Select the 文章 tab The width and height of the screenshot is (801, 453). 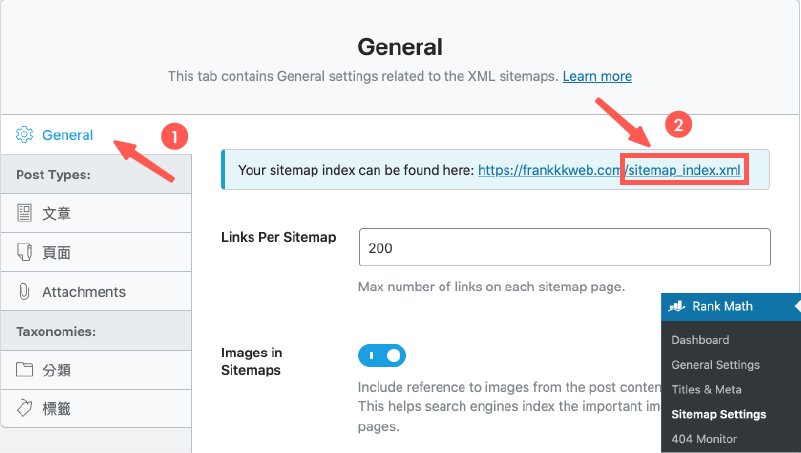(x=56, y=213)
